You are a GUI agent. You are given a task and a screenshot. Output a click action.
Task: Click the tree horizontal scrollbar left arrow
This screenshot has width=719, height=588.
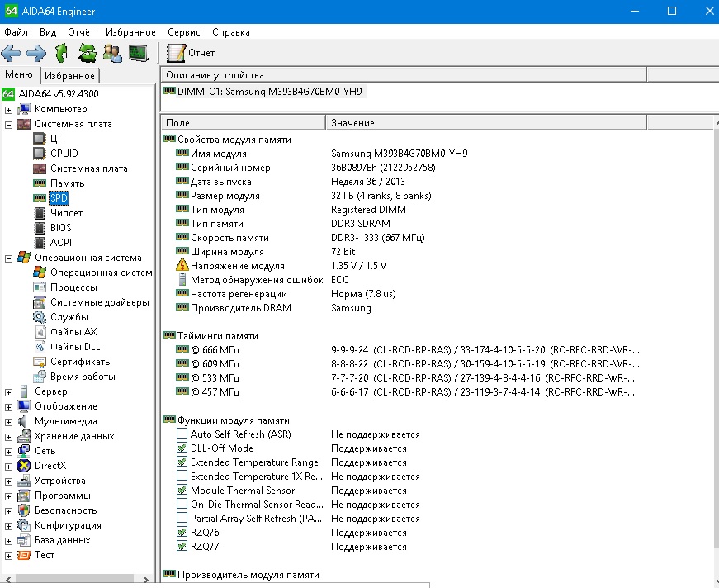(x=7, y=580)
